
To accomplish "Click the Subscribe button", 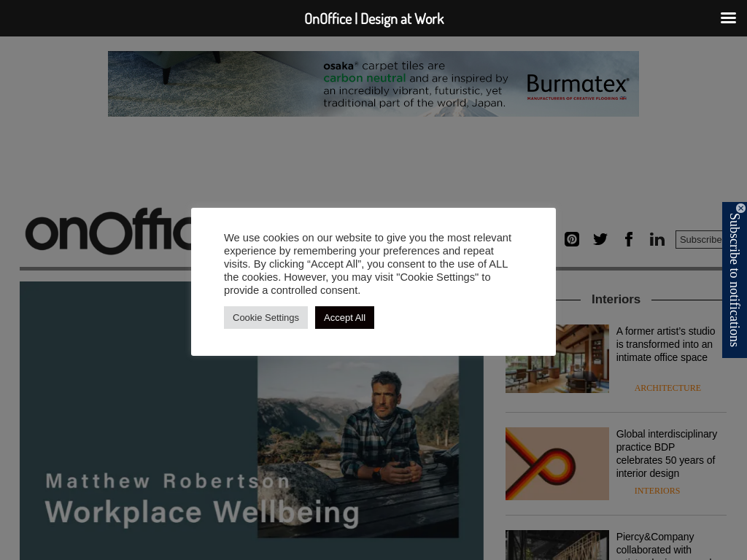I will pyautogui.click(x=699, y=239).
